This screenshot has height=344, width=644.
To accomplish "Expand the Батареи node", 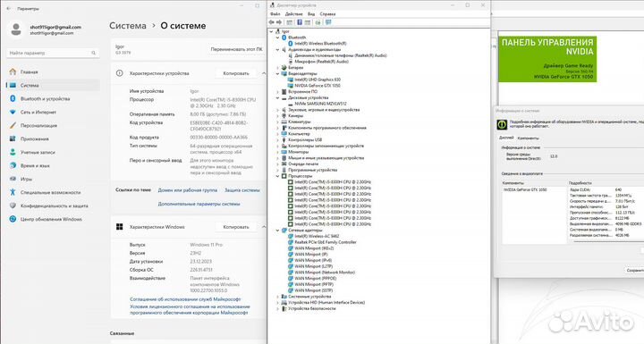I will coord(277,68).
